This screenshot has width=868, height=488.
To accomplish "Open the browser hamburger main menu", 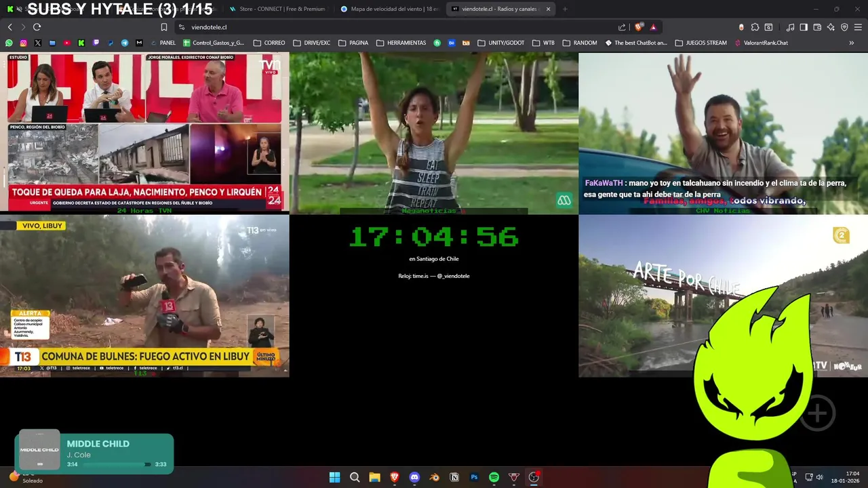I will [858, 27].
